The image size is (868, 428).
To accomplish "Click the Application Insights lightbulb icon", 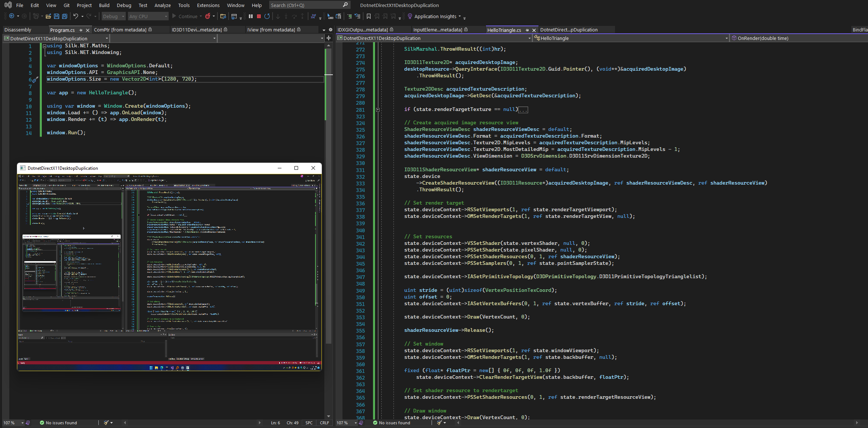I will click(x=410, y=16).
